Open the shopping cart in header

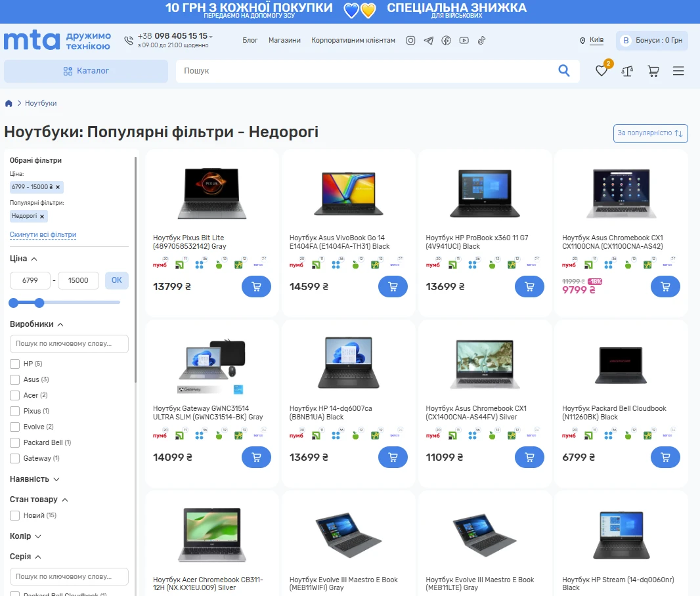click(653, 71)
